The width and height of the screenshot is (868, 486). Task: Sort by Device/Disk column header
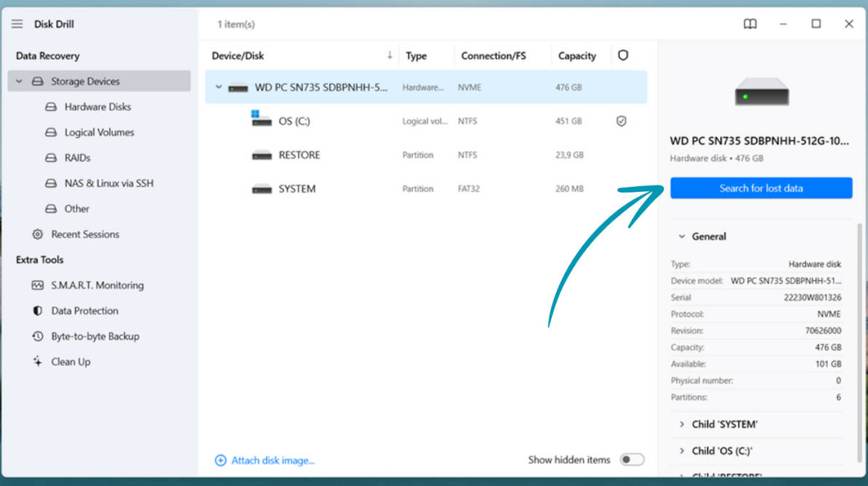[x=238, y=55]
